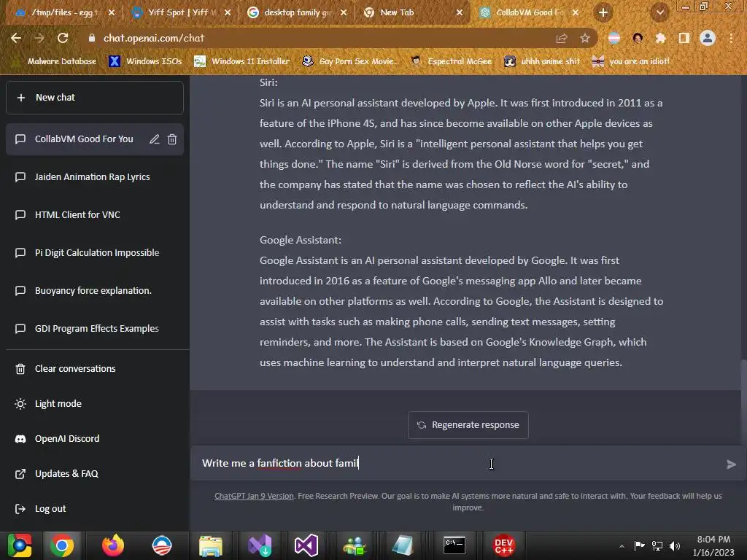Select the CollabVM Good For You tab
This screenshot has height=560, width=747.
(x=528, y=12)
